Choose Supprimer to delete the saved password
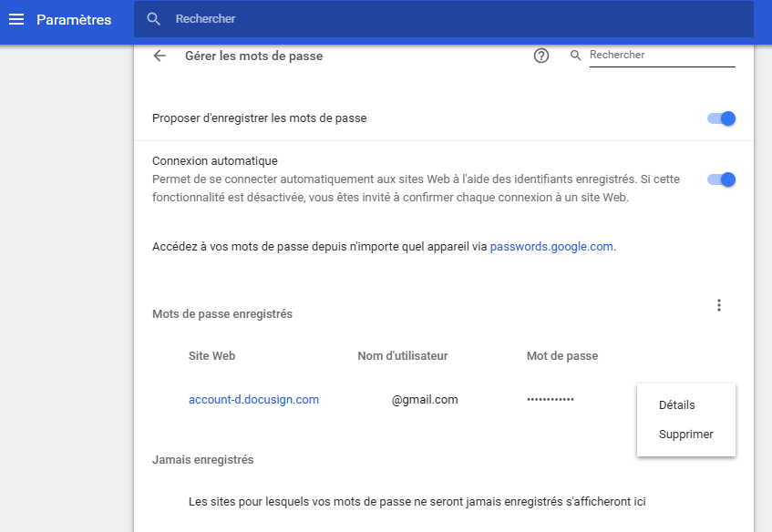The image size is (772, 532). coord(685,435)
